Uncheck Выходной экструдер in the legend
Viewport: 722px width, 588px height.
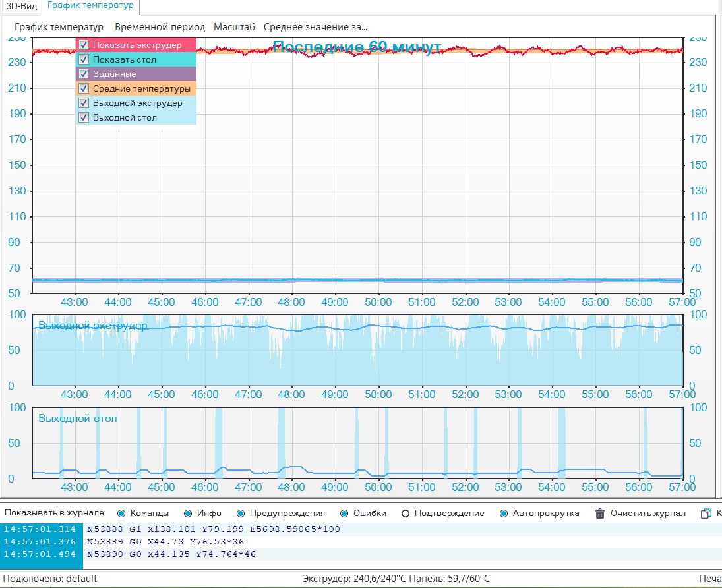pos(84,103)
